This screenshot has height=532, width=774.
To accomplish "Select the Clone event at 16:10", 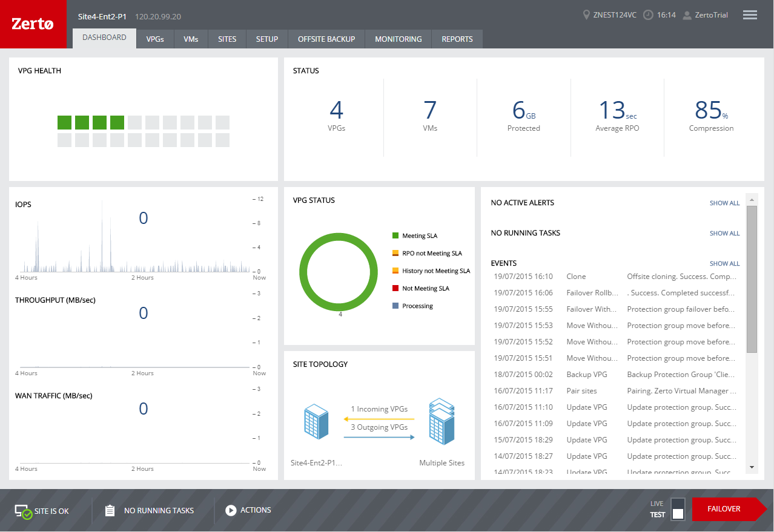I will click(x=617, y=277).
